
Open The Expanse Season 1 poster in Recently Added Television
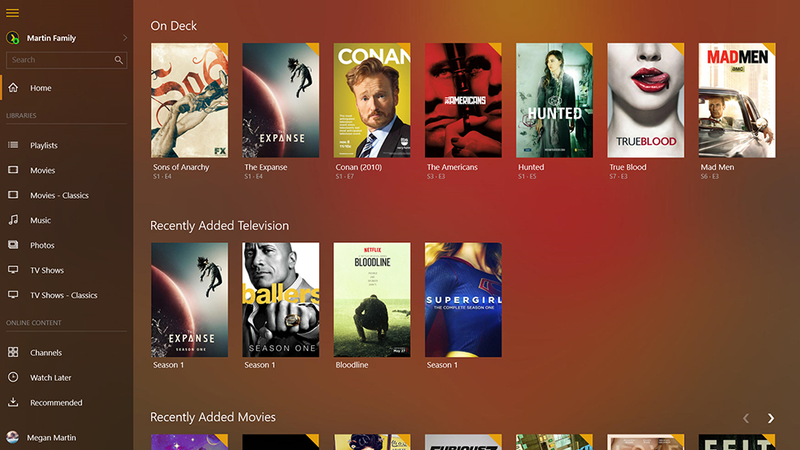point(189,299)
